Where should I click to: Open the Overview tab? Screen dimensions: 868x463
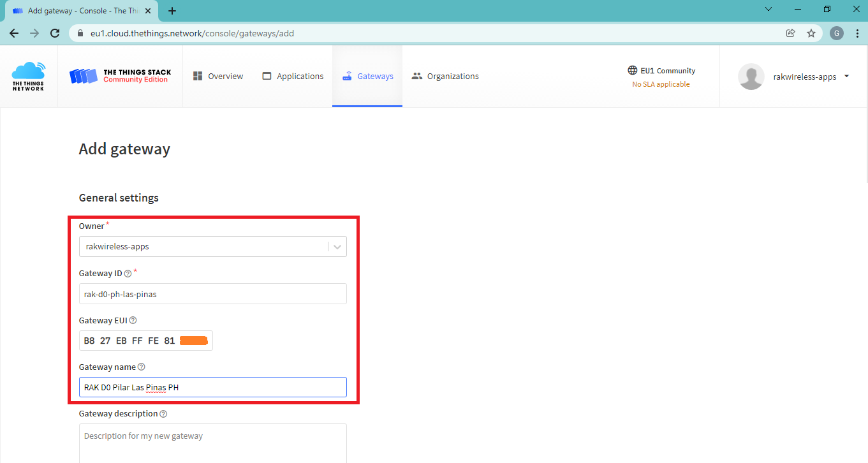click(218, 77)
